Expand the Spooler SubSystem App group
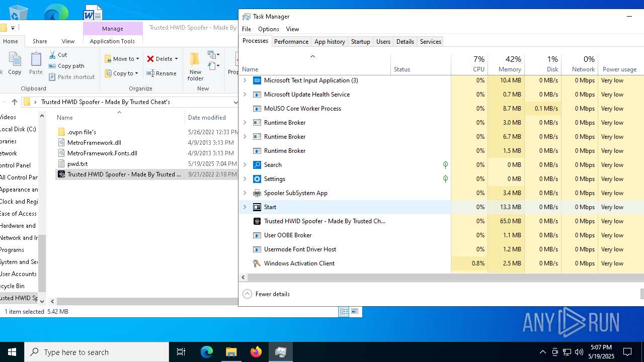Image resolution: width=644 pixels, height=362 pixels. click(x=245, y=193)
